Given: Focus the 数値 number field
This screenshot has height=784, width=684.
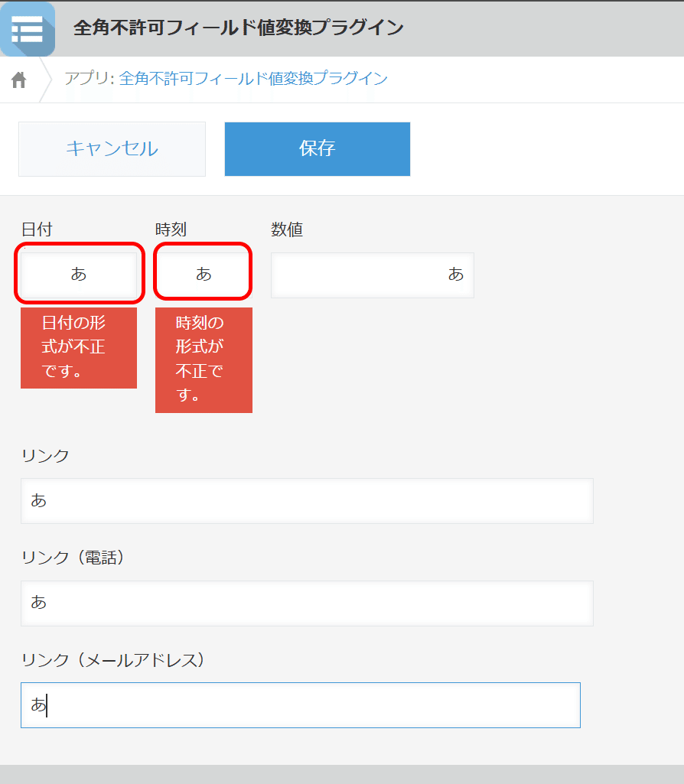Looking at the screenshot, I should 373,275.
